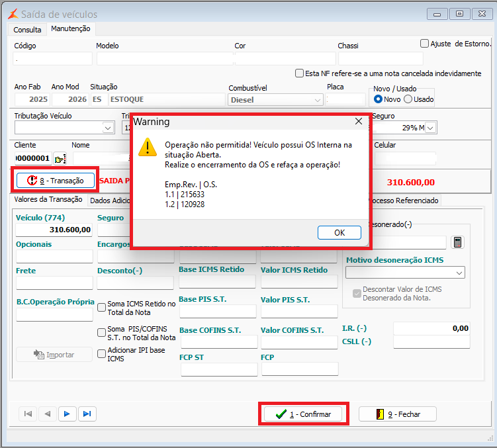This screenshot has height=448, width=497.
Task: Click the Cliente code field
Action: coord(33,158)
